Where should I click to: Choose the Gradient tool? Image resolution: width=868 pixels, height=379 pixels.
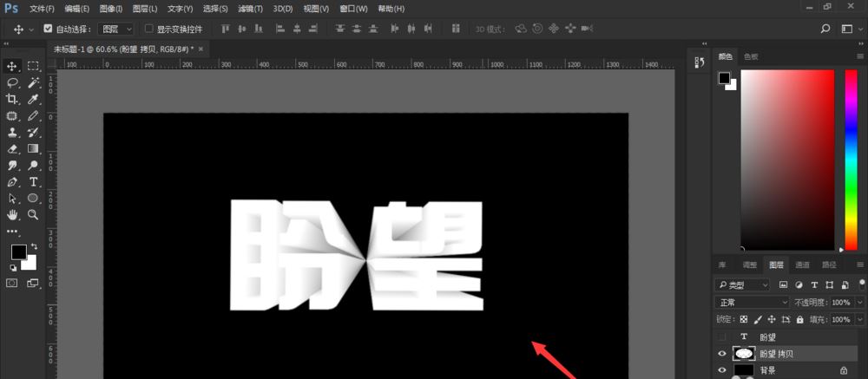pyautogui.click(x=33, y=149)
